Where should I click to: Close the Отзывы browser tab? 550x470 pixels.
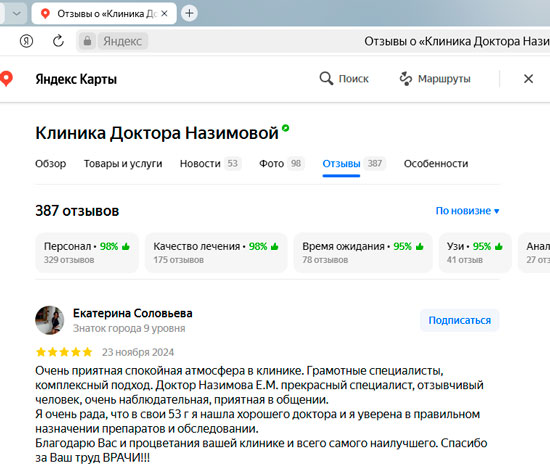[164, 13]
